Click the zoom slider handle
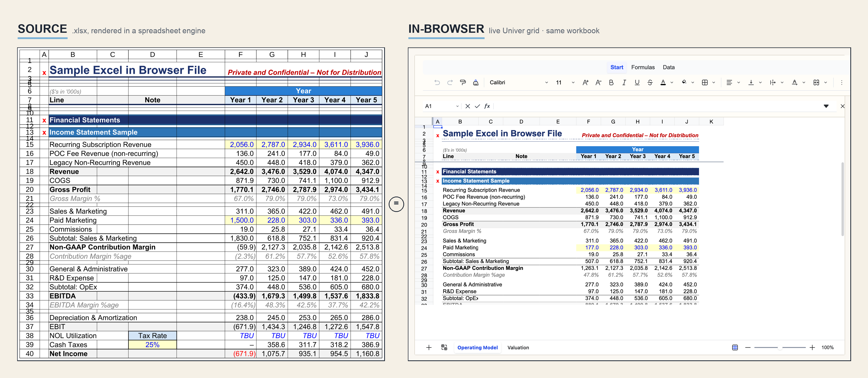The image size is (868, 378). pos(780,347)
